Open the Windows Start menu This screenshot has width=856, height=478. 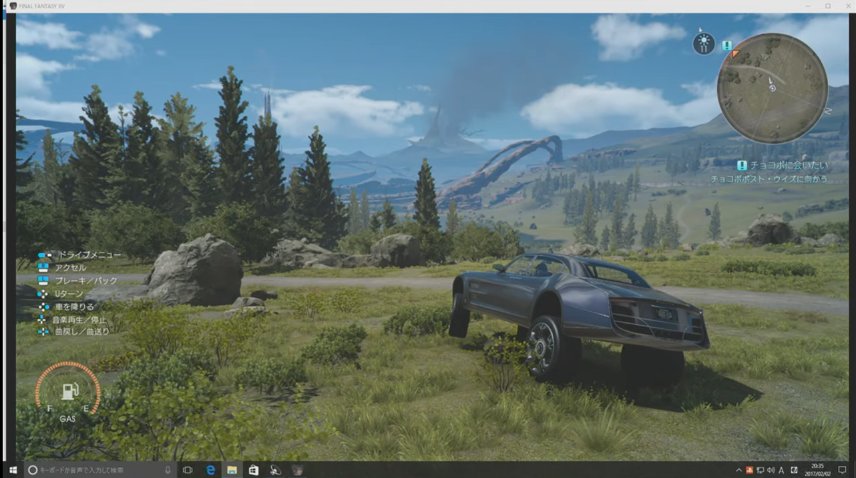13,470
